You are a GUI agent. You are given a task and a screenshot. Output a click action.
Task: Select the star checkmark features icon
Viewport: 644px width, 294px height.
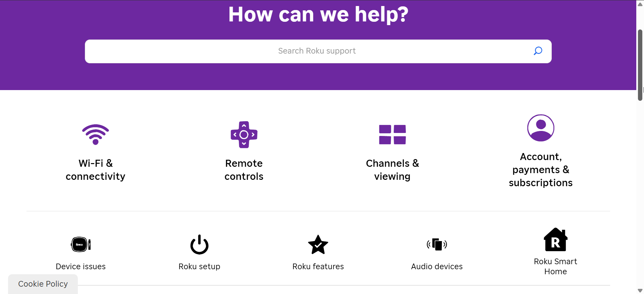[x=318, y=244]
